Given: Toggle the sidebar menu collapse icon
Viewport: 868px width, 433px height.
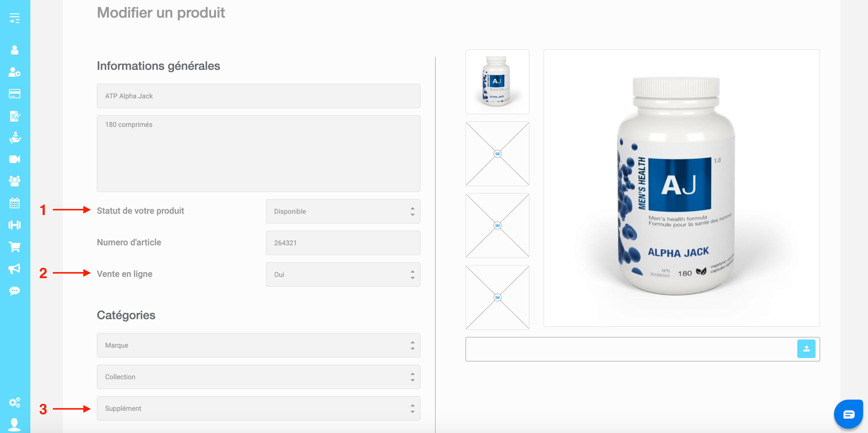Looking at the screenshot, I should pos(15,18).
